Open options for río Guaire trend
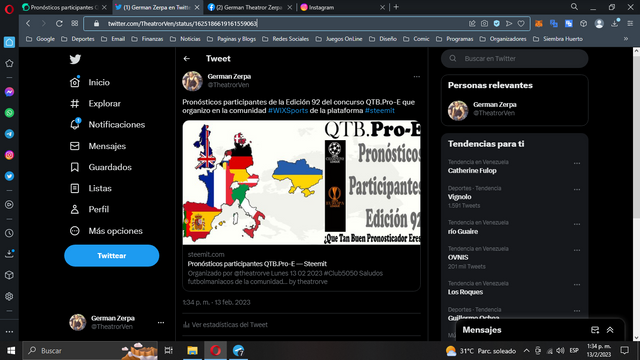Screen dimensions: 640x360 click(x=577, y=224)
